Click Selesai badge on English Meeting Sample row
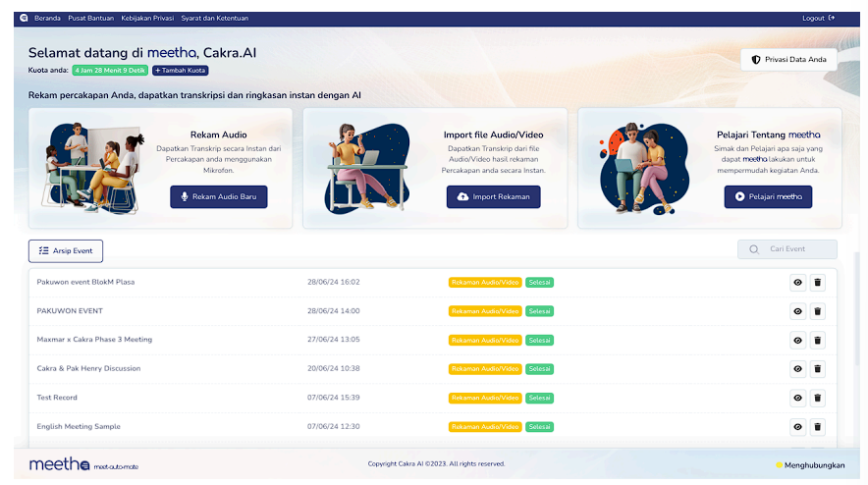 pyautogui.click(x=539, y=427)
